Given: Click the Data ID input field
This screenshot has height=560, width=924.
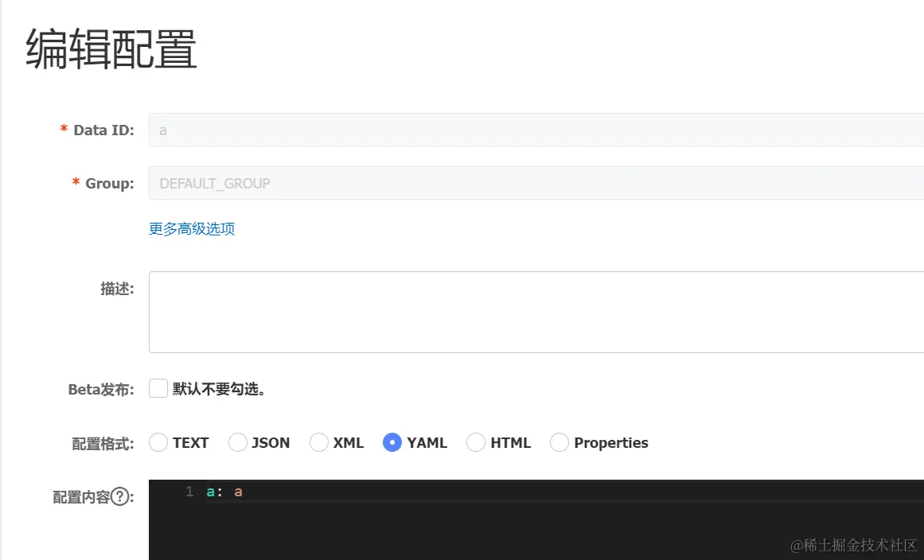Looking at the screenshot, I should pos(536,130).
